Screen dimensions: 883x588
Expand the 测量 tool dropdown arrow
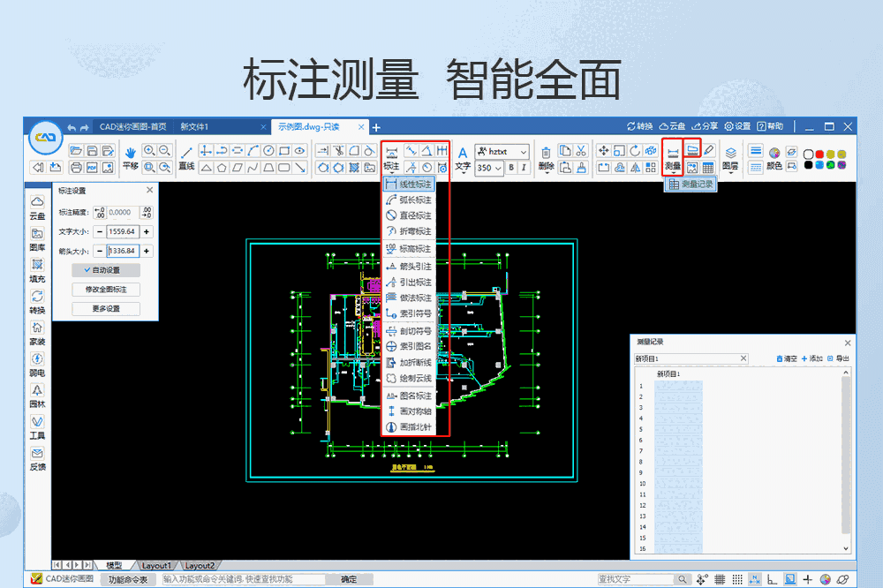[674, 174]
